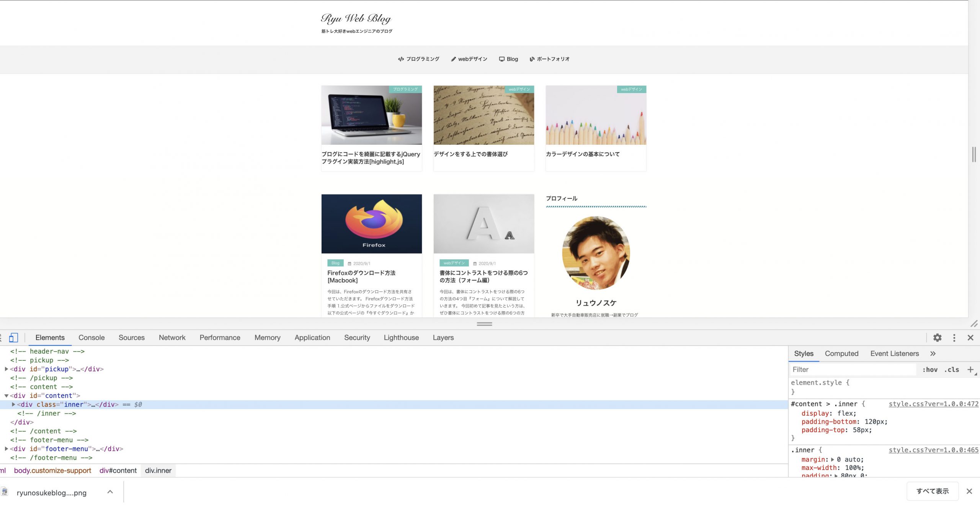Image resolution: width=980 pixels, height=506 pixels.
Task: Toggle the device toolbar icon
Action: 13,337
